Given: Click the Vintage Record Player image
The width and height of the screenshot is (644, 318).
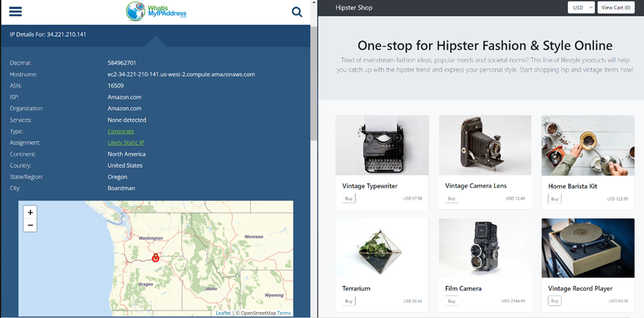Looking at the screenshot, I should click(588, 248).
